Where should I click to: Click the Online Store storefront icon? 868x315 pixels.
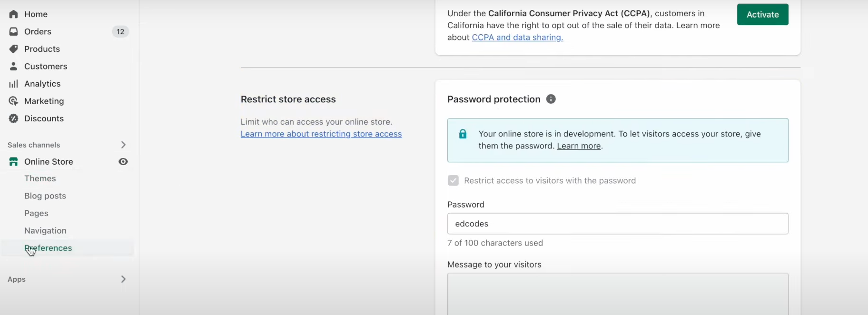click(x=13, y=162)
